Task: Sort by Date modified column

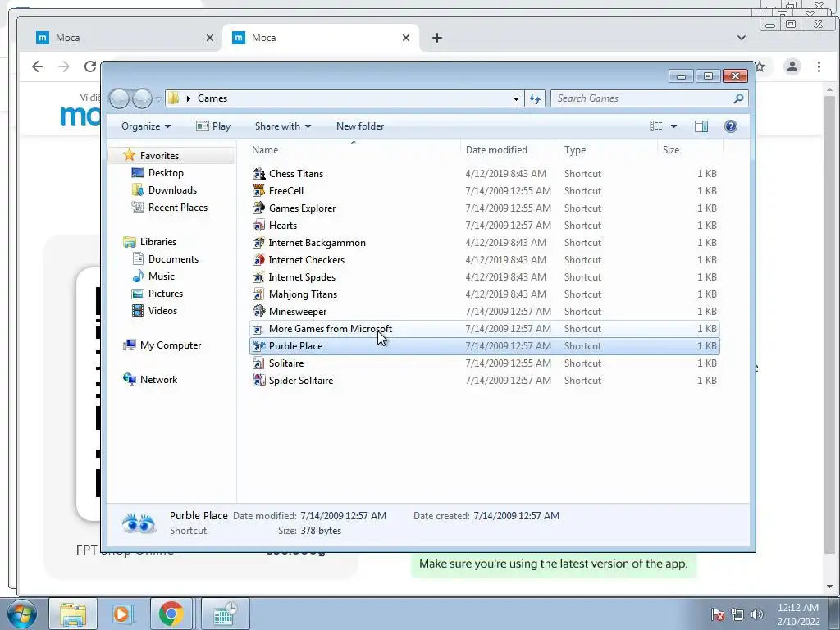Action: (x=509, y=150)
